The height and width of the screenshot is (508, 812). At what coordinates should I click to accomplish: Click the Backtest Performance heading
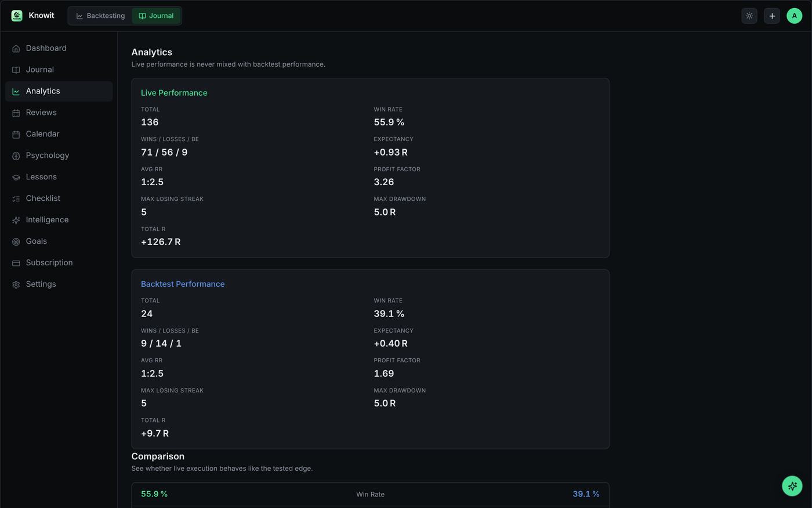tap(183, 284)
